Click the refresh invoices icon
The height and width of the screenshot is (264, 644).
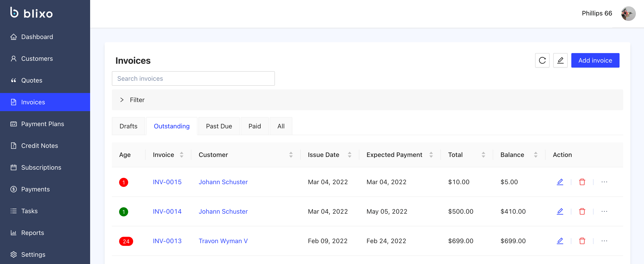click(542, 60)
